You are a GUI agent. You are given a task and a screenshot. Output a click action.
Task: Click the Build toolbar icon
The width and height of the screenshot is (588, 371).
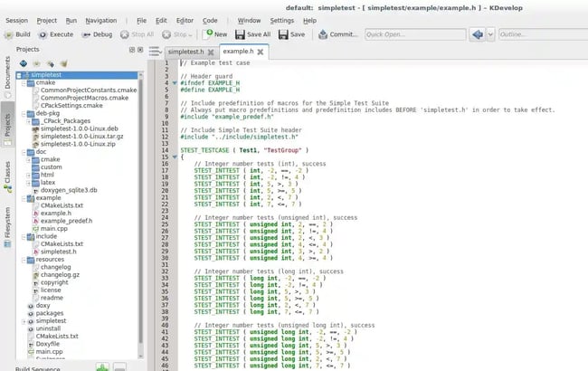pyautogui.click(x=18, y=33)
